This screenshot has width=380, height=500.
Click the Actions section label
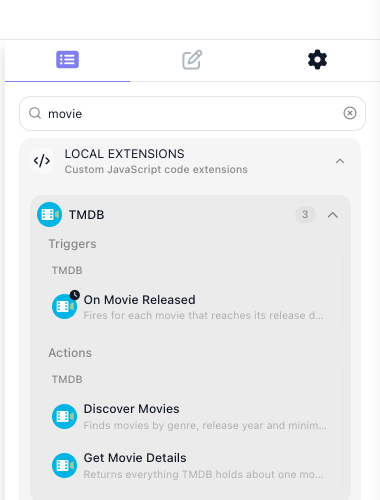(x=70, y=353)
